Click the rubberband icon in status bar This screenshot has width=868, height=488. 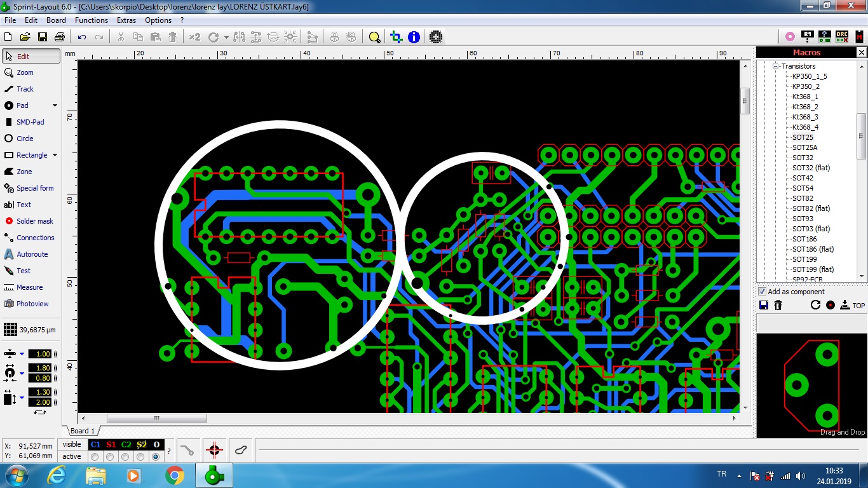[x=241, y=451]
